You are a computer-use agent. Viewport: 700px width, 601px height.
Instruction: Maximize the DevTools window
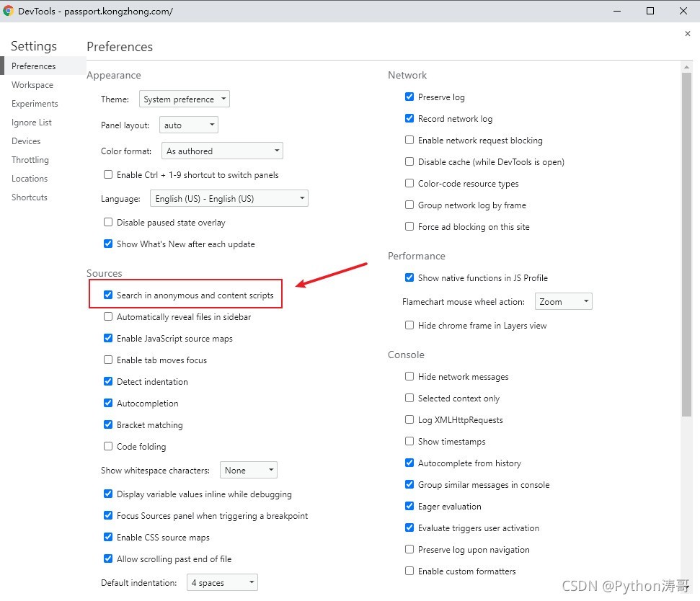point(650,11)
